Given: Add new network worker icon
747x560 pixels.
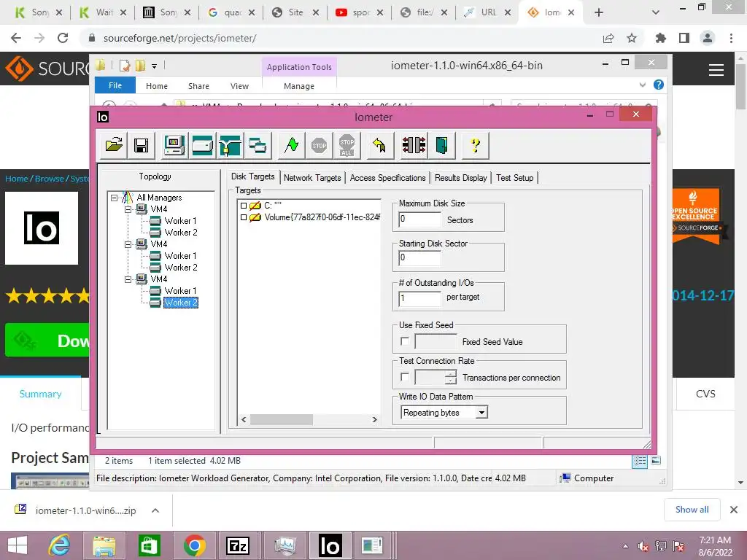Looking at the screenshot, I should pos(230,145).
